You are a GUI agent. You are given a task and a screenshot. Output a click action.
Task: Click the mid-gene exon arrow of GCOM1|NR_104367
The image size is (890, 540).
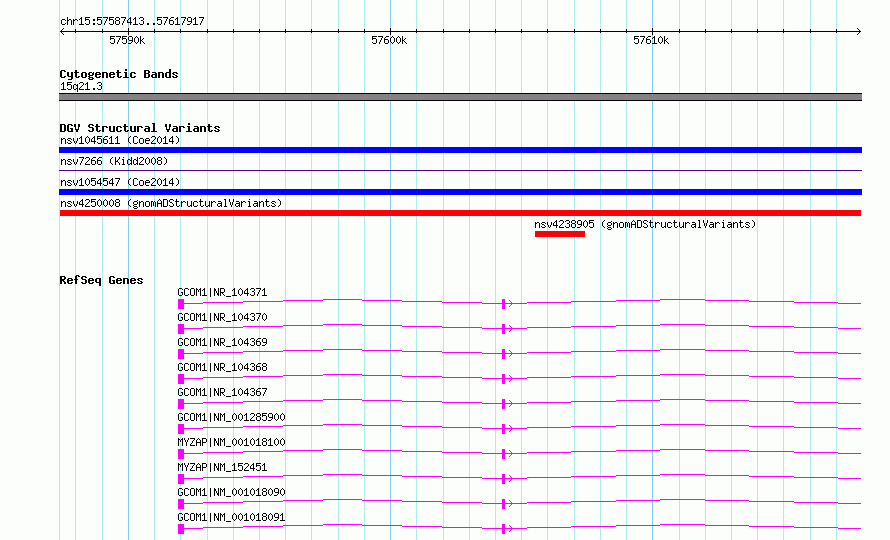(507, 404)
